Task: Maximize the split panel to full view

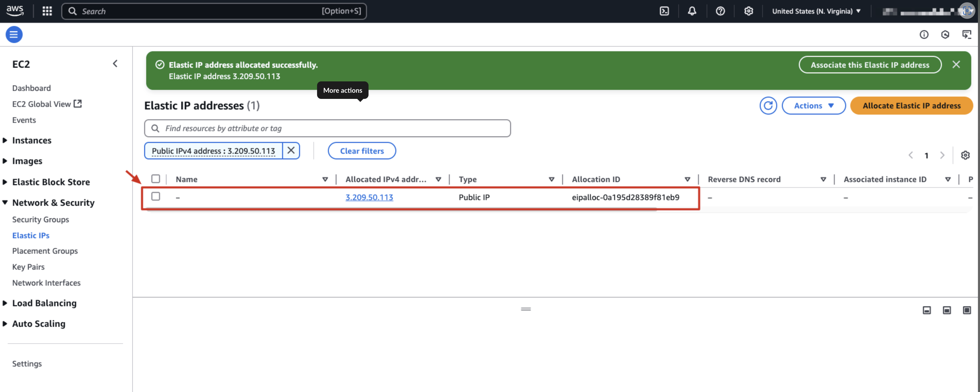Action: click(967, 310)
